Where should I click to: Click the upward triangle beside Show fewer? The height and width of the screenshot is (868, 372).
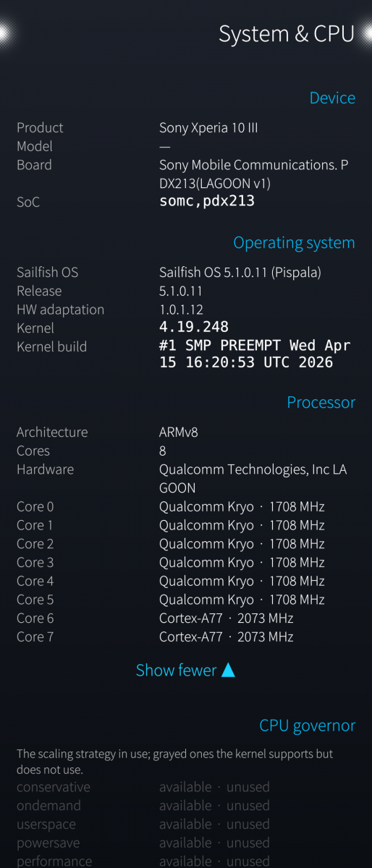coord(228,670)
